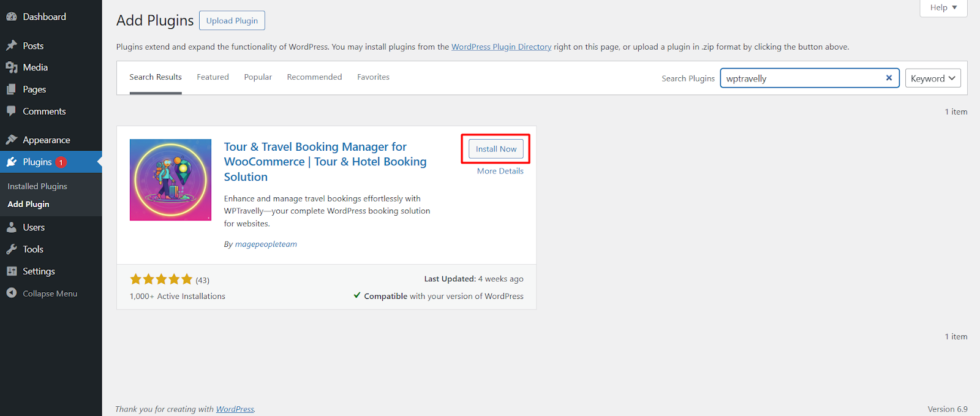Viewport: 980px width, 416px height.
Task: Open the Recommended plugins tab
Action: click(x=314, y=77)
